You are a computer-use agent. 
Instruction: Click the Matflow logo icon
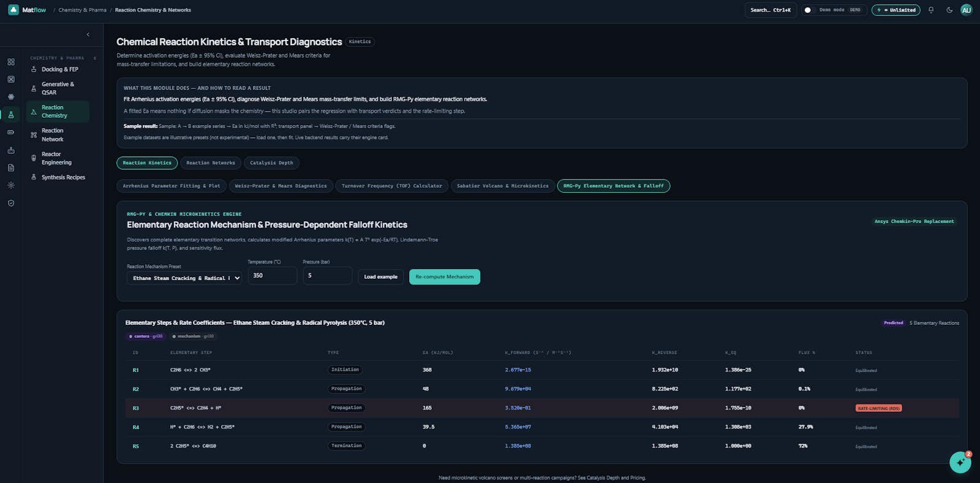[13, 10]
